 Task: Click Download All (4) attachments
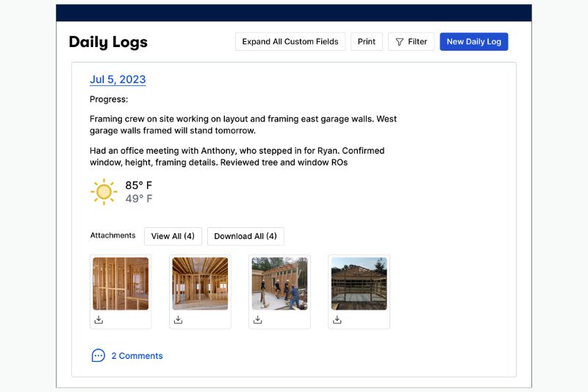[x=245, y=236]
